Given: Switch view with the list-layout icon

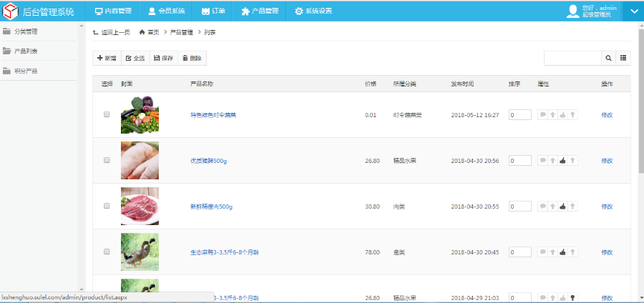Looking at the screenshot, I should pyautogui.click(x=623, y=58).
